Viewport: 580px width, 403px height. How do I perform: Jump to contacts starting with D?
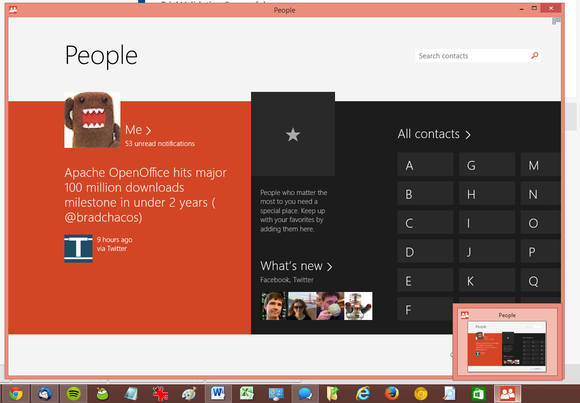425,251
